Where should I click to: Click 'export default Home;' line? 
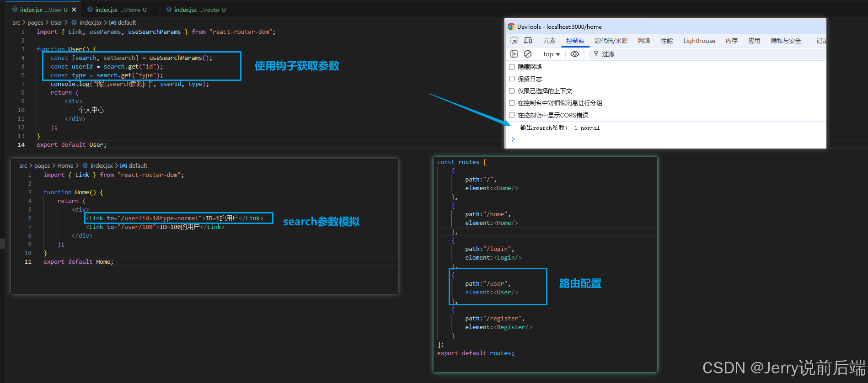coord(78,261)
